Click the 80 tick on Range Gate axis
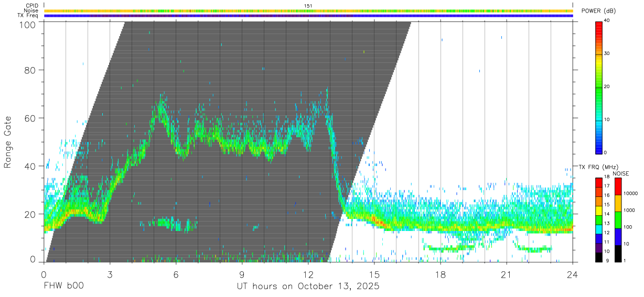Image resolution: width=644 pixels, height=297 pixels. point(30,70)
